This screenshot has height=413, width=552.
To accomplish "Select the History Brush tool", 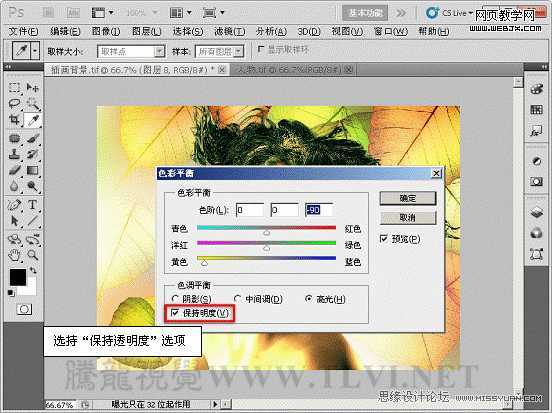I will (x=33, y=154).
